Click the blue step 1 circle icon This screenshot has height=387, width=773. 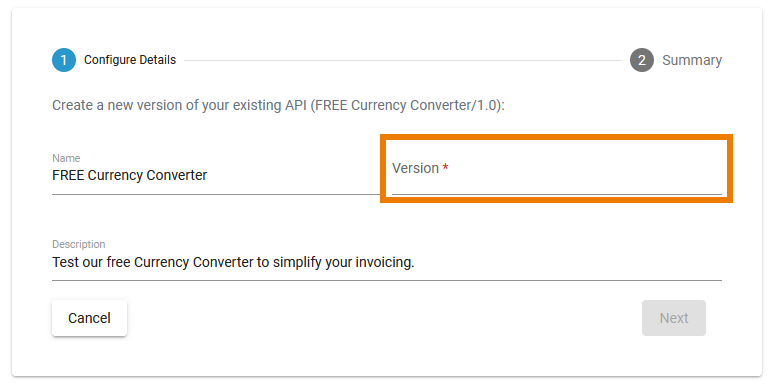(64, 60)
